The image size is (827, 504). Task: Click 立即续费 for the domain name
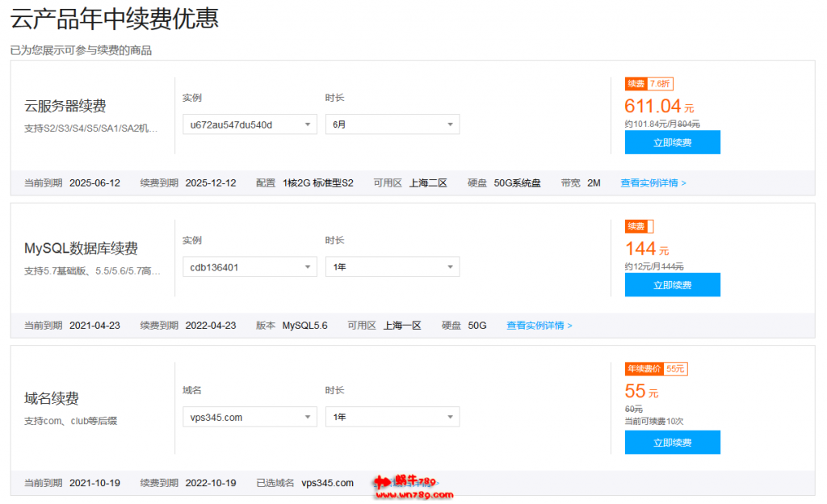click(672, 443)
